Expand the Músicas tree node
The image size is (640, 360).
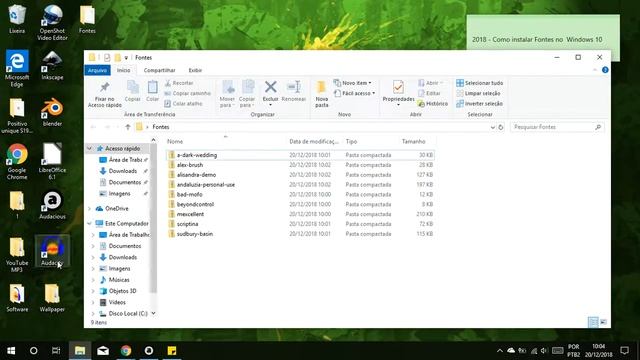click(x=93, y=280)
